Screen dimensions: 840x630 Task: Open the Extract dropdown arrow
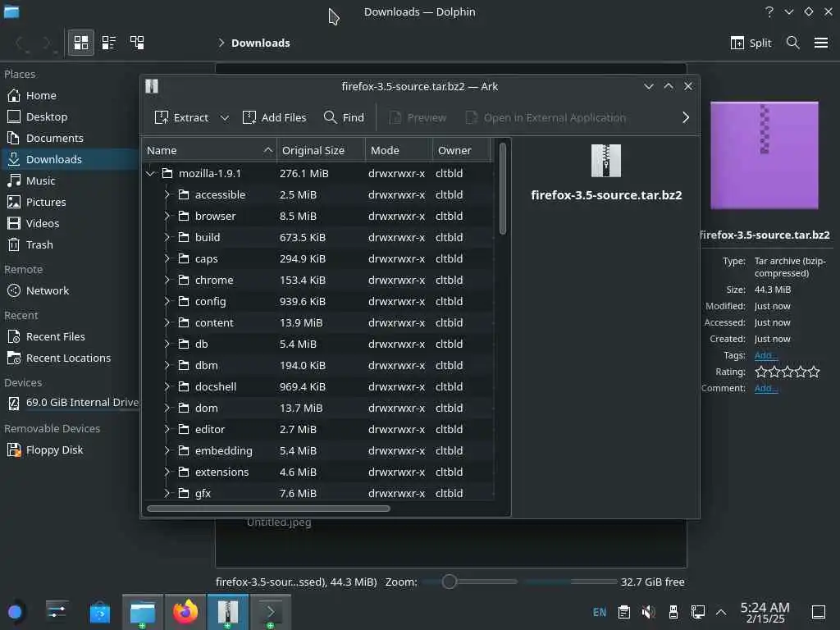pyautogui.click(x=225, y=118)
